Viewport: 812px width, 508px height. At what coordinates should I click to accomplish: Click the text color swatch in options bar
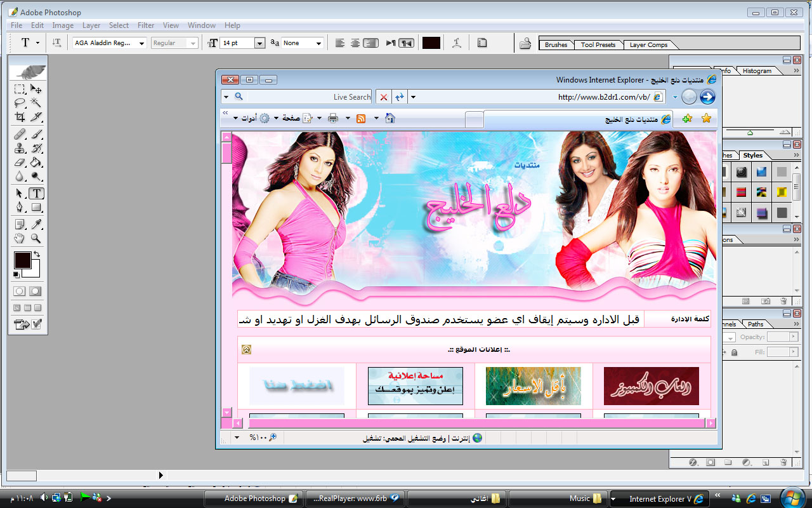point(431,43)
